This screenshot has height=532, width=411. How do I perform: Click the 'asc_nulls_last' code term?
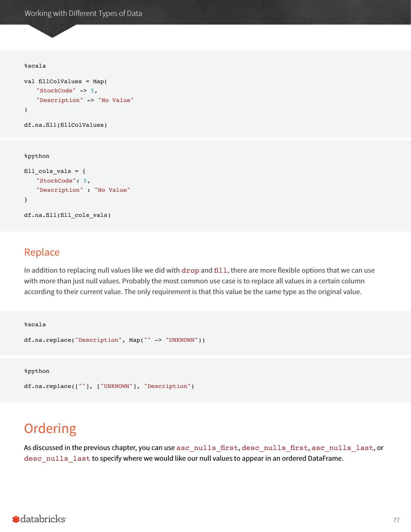point(342,448)
